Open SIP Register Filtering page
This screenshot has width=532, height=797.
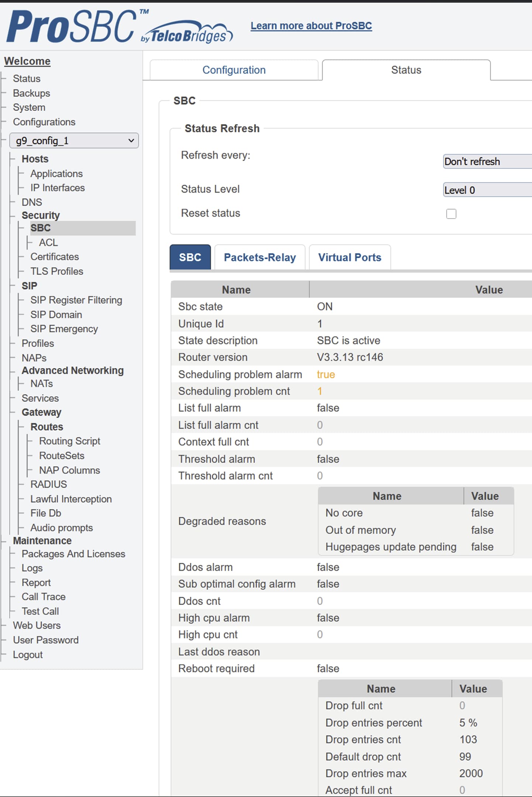coord(76,300)
